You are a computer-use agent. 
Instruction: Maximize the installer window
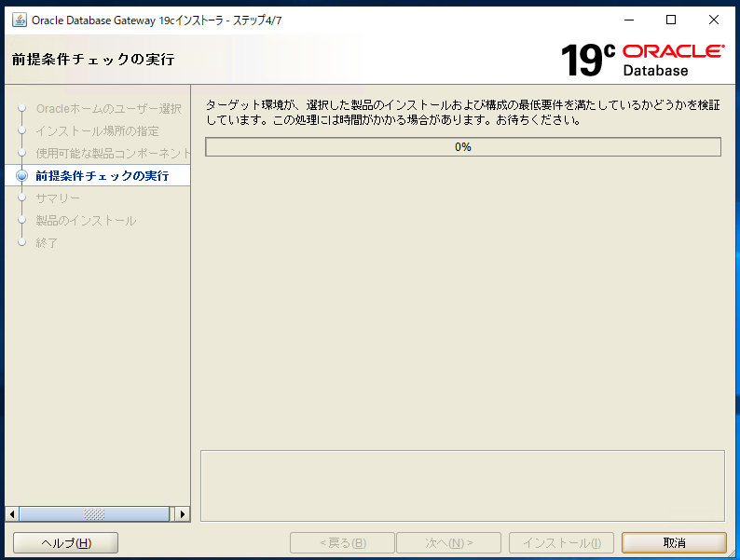point(671,20)
